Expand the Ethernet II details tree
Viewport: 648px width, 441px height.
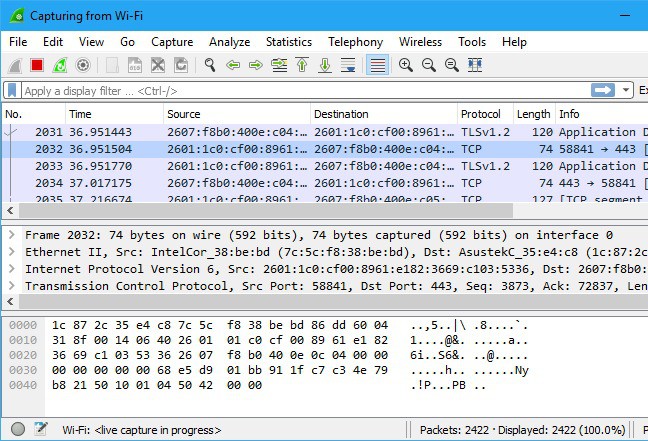coord(12,252)
